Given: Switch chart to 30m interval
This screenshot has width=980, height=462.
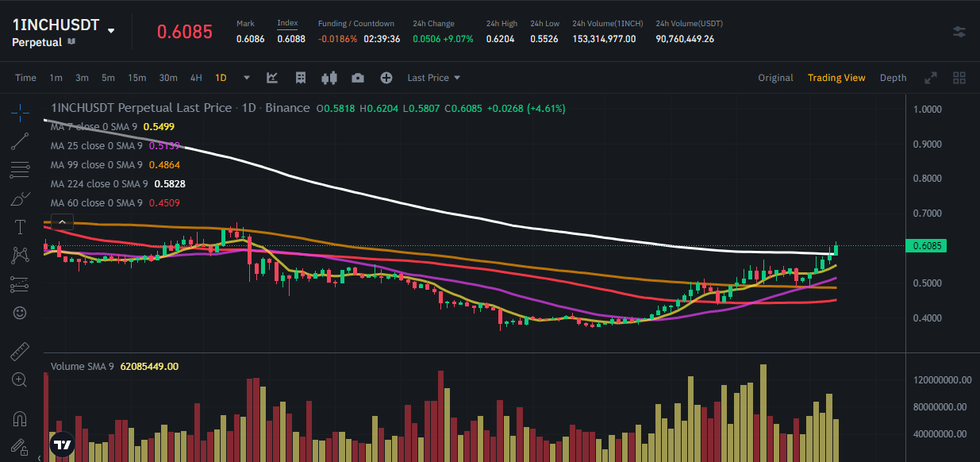Looking at the screenshot, I should point(167,78).
